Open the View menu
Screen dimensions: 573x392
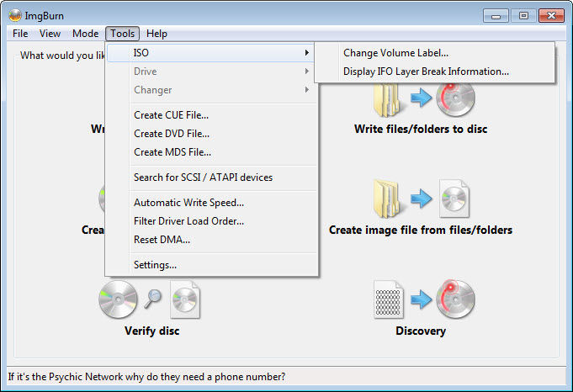pos(50,34)
